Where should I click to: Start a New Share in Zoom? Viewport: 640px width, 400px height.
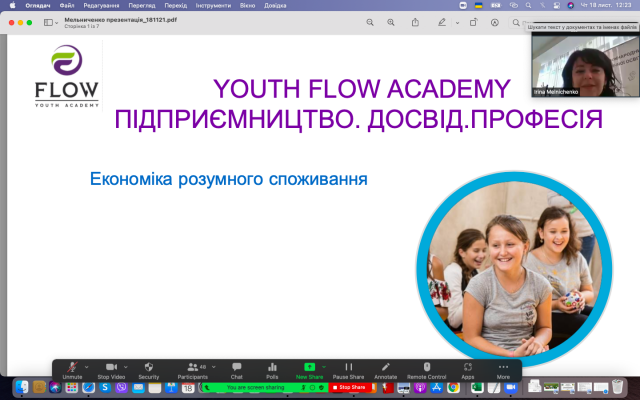pyautogui.click(x=309, y=371)
